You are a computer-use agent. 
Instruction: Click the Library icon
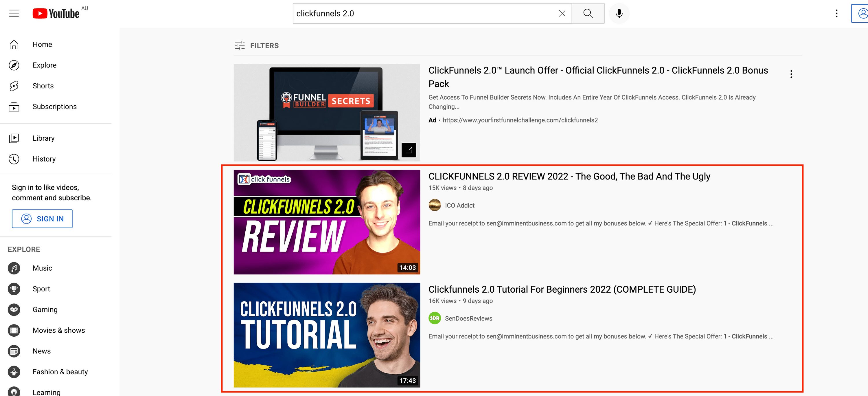14,138
